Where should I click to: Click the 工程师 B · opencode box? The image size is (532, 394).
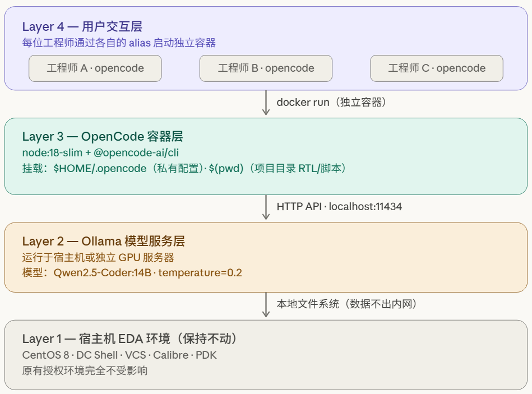[x=266, y=68]
